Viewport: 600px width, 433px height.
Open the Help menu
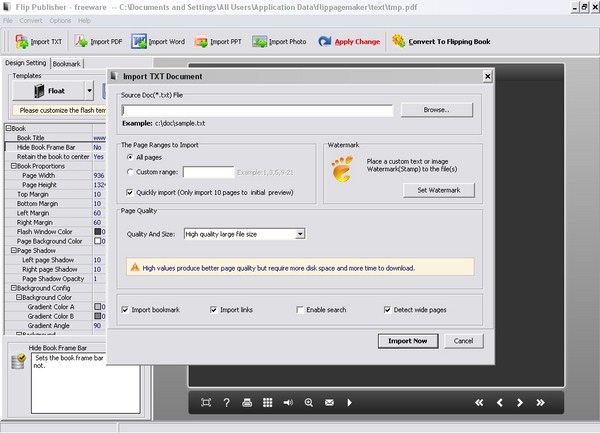pos(84,21)
